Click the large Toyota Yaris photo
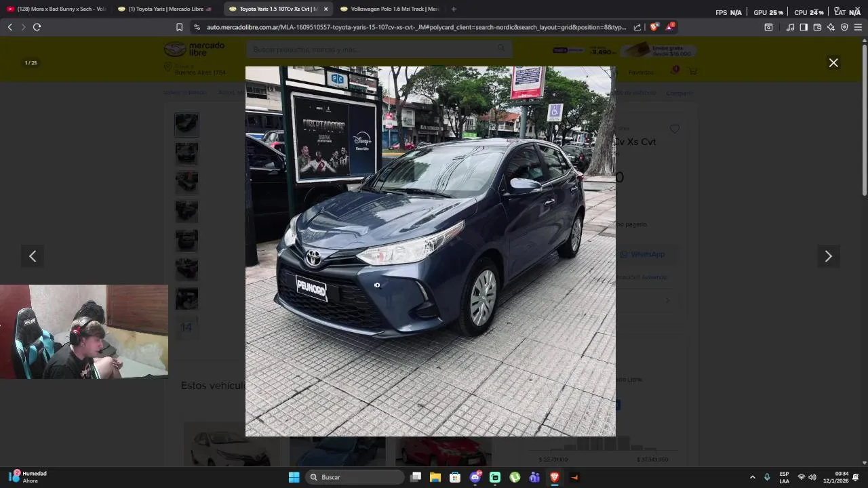Viewport: 868px width, 488px height. [x=431, y=251]
